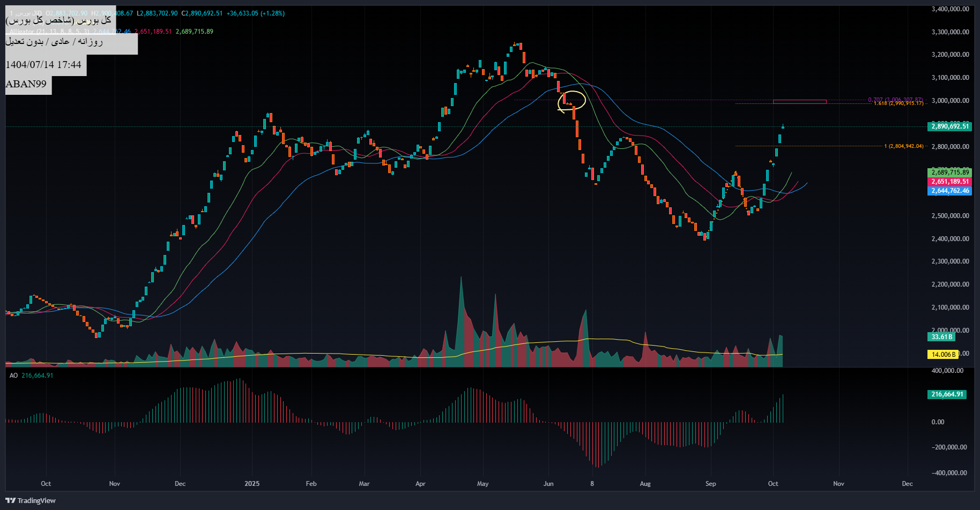Select the 0.707 Fibonacci level label
The image size is (980, 510).
(894, 99)
